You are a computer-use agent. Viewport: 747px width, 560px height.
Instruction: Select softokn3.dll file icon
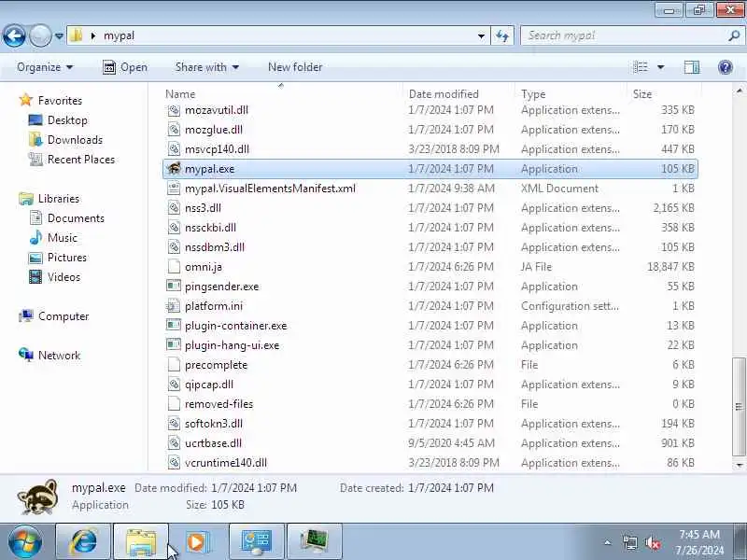coord(174,424)
